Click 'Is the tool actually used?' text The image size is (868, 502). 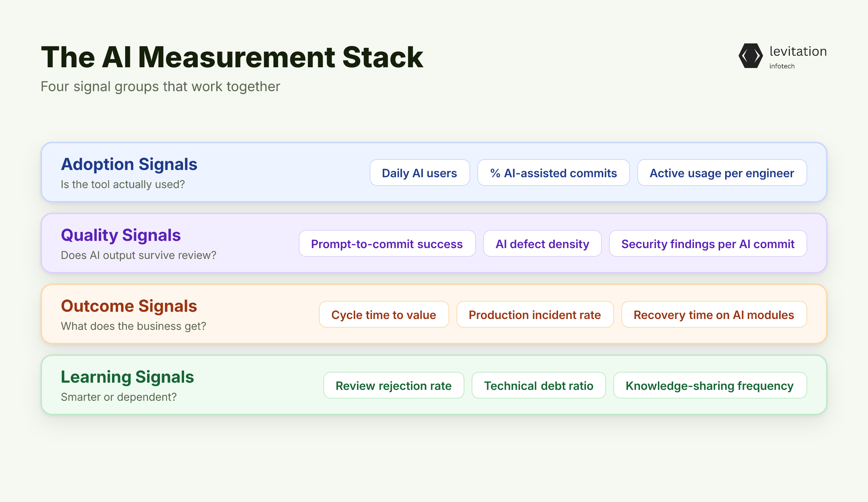123,184
